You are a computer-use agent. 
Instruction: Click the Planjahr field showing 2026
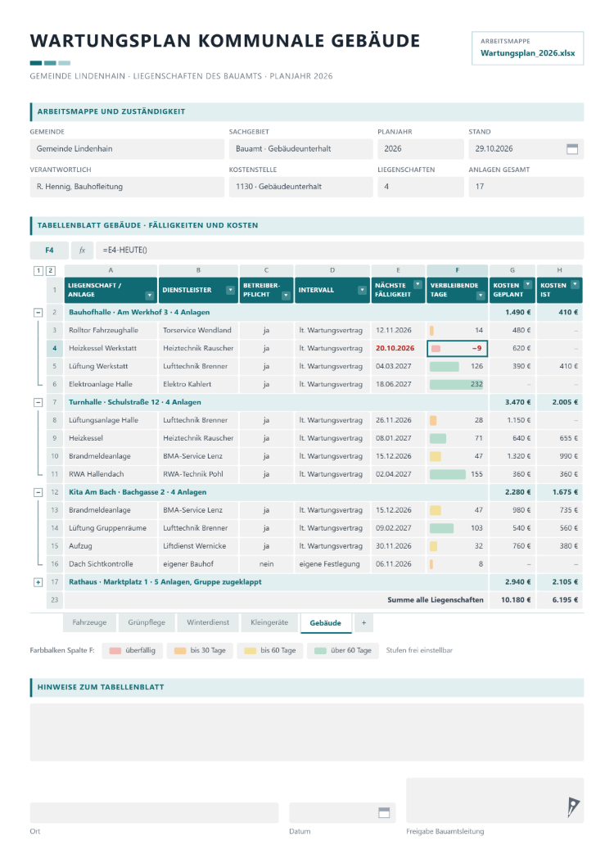(x=421, y=149)
